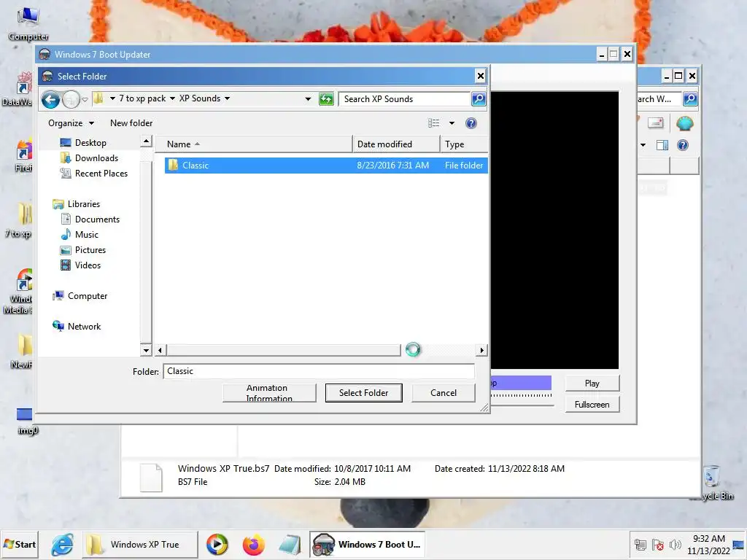Click the folder icon in address bar
The image size is (747, 560).
(98, 98)
